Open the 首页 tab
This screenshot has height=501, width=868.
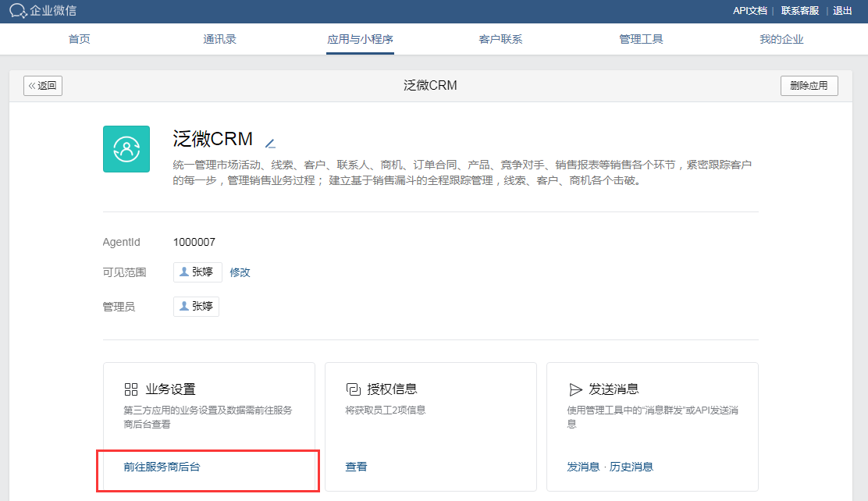pyautogui.click(x=79, y=39)
